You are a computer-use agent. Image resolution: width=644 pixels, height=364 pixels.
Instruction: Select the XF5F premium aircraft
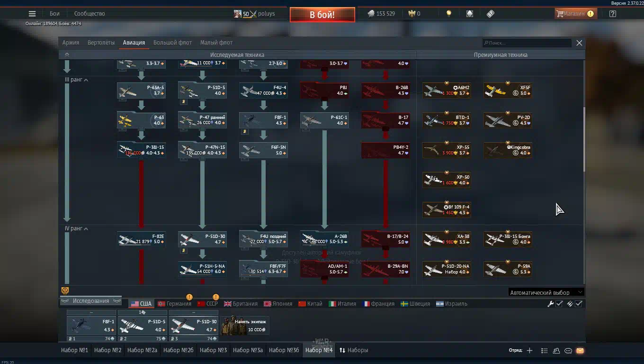point(508,91)
